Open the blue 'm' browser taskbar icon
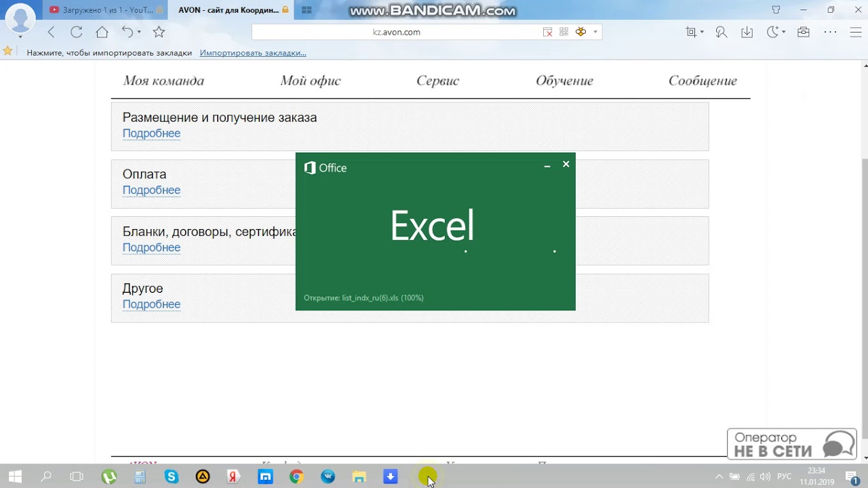Viewport: 868px width, 488px height. (265, 477)
